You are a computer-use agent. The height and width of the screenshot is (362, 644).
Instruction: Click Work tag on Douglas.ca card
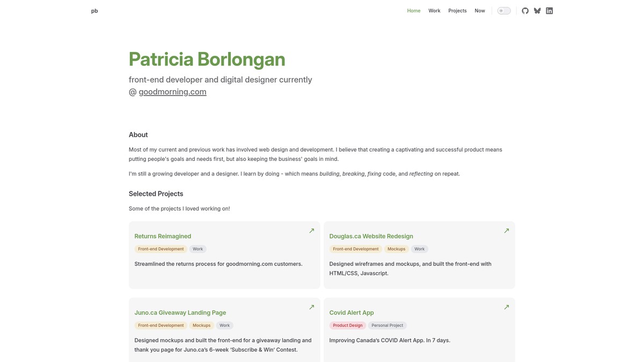pyautogui.click(x=419, y=249)
